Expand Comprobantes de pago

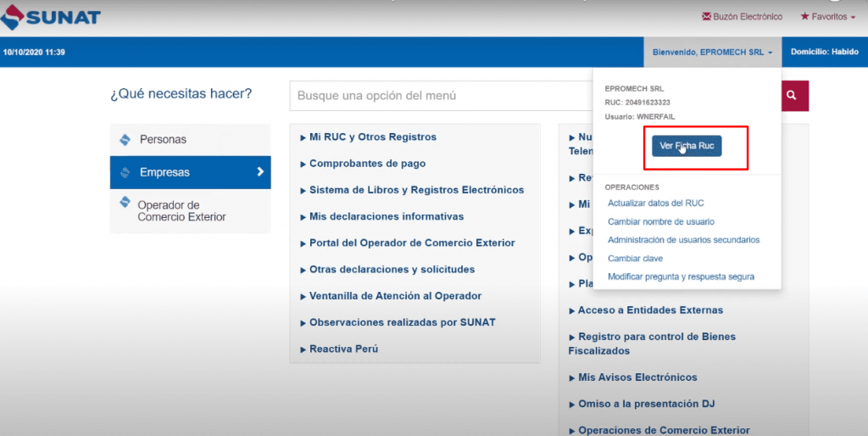[x=363, y=164]
